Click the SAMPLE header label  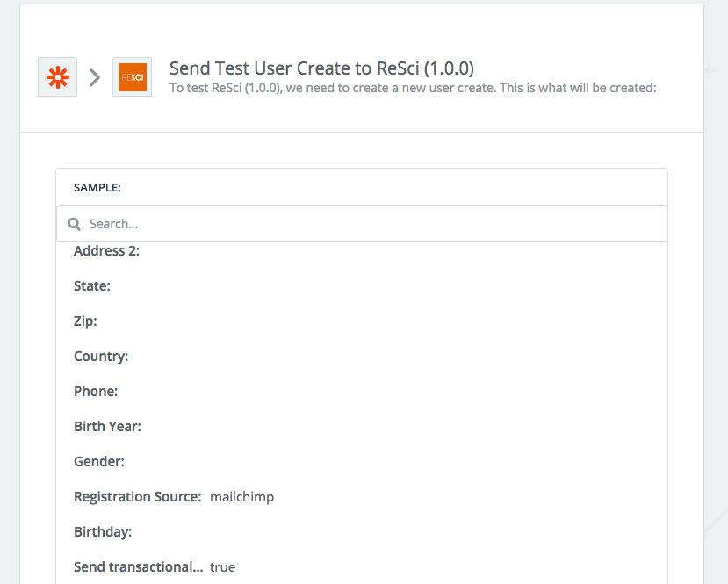[x=97, y=188]
